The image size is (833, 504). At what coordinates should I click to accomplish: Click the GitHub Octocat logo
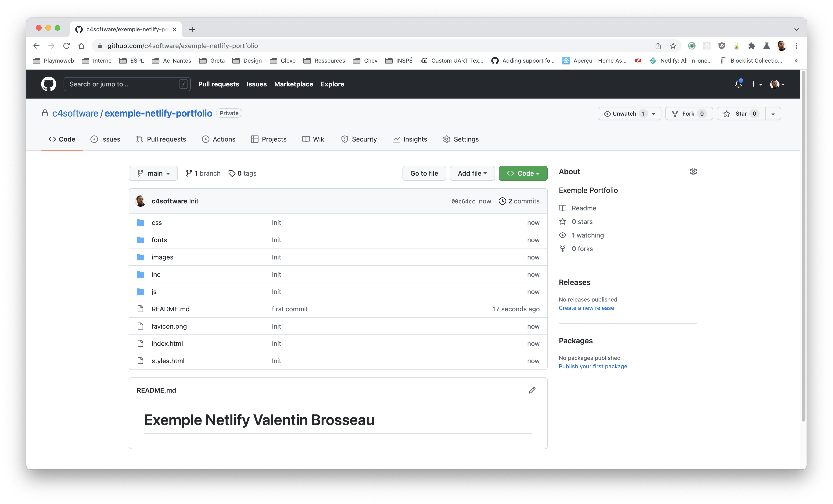pos(48,84)
